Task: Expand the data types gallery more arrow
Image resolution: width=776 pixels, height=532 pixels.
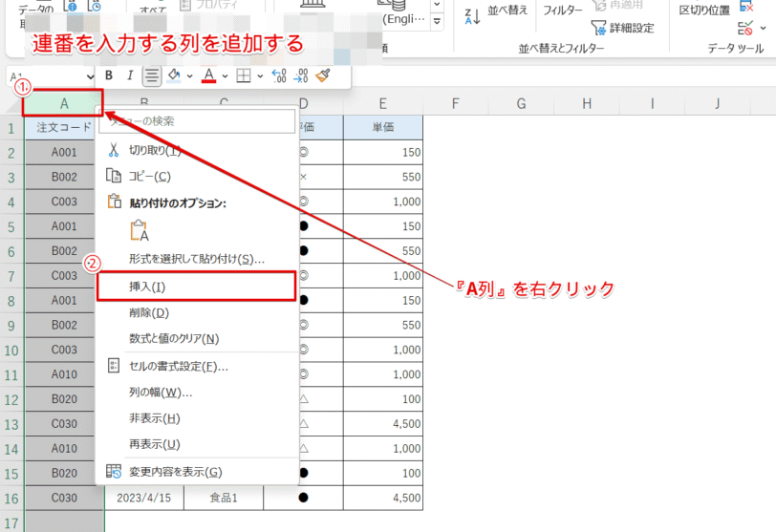Action: pos(437,21)
